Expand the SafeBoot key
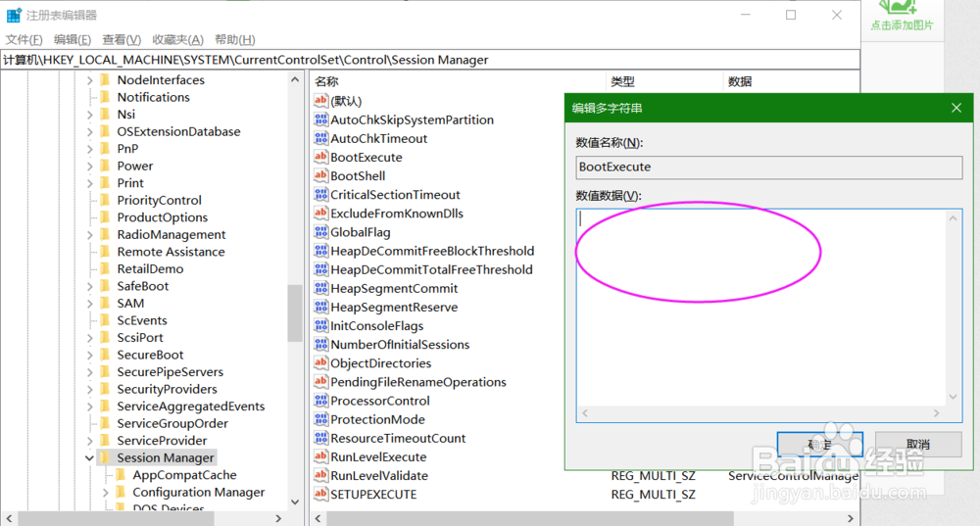This screenshot has height=526, width=980. (89, 286)
